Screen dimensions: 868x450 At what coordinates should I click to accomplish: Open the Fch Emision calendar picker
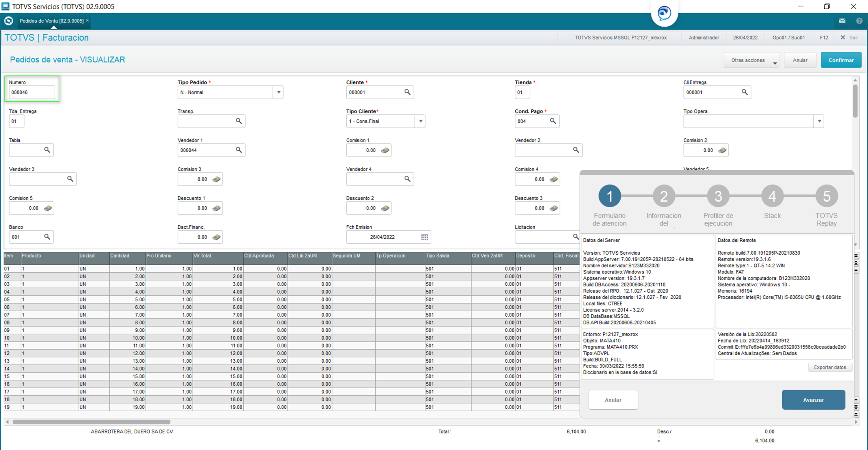424,237
